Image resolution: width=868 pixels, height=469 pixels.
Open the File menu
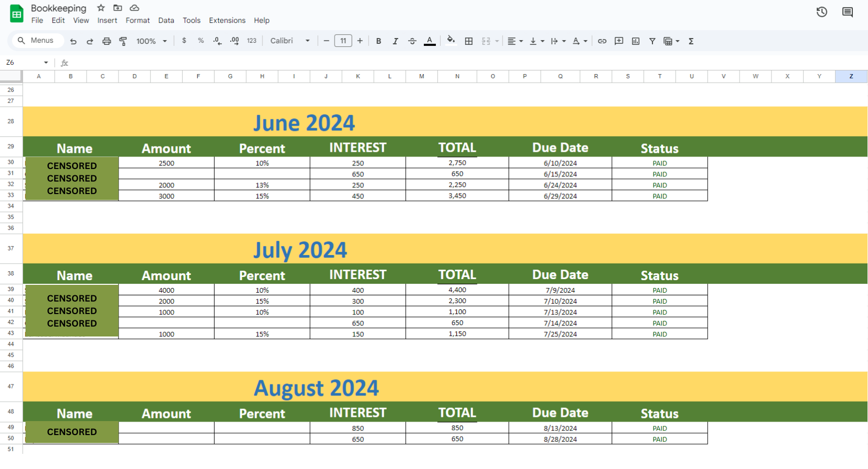37,20
